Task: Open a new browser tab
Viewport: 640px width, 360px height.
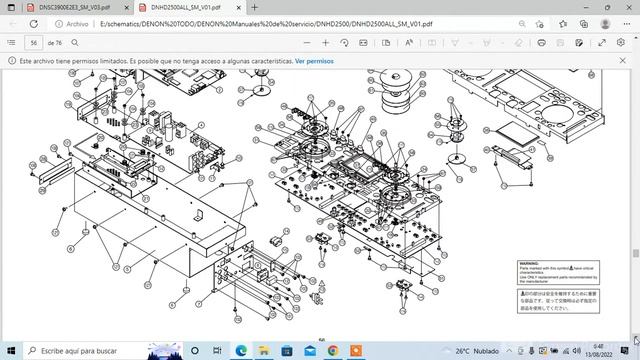Action: click(x=254, y=7)
